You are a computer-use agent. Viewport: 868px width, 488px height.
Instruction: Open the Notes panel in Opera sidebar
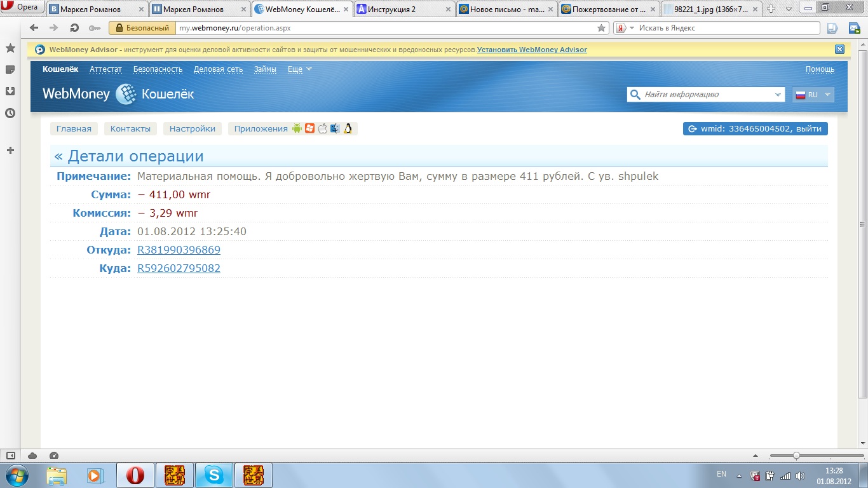pyautogui.click(x=10, y=69)
